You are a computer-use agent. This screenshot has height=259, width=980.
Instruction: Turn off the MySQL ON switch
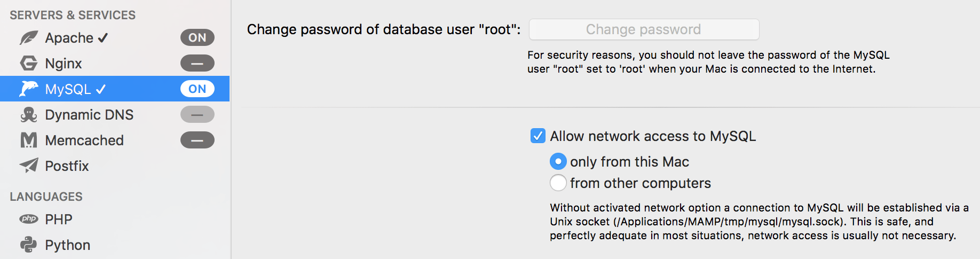[197, 89]
